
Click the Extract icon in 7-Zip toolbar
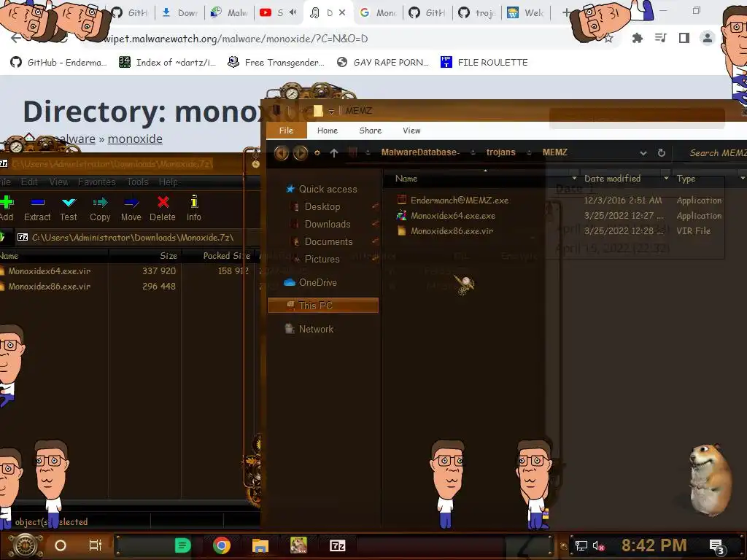[37, 209]
